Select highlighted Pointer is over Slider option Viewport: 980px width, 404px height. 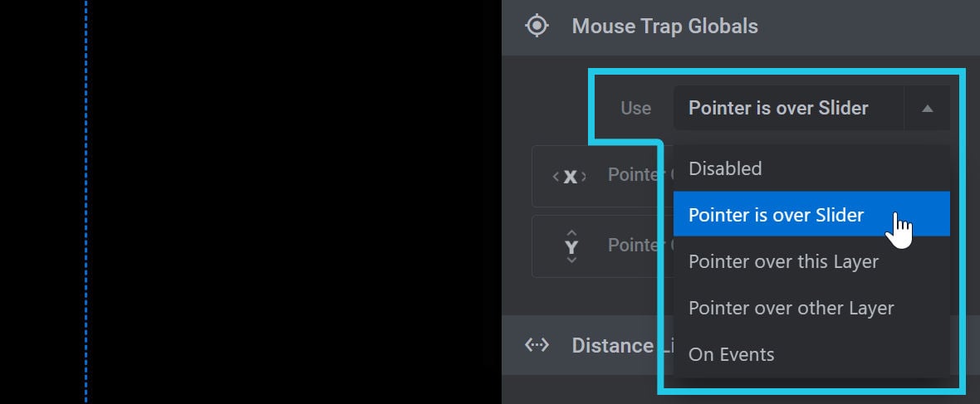click(811, 214)
